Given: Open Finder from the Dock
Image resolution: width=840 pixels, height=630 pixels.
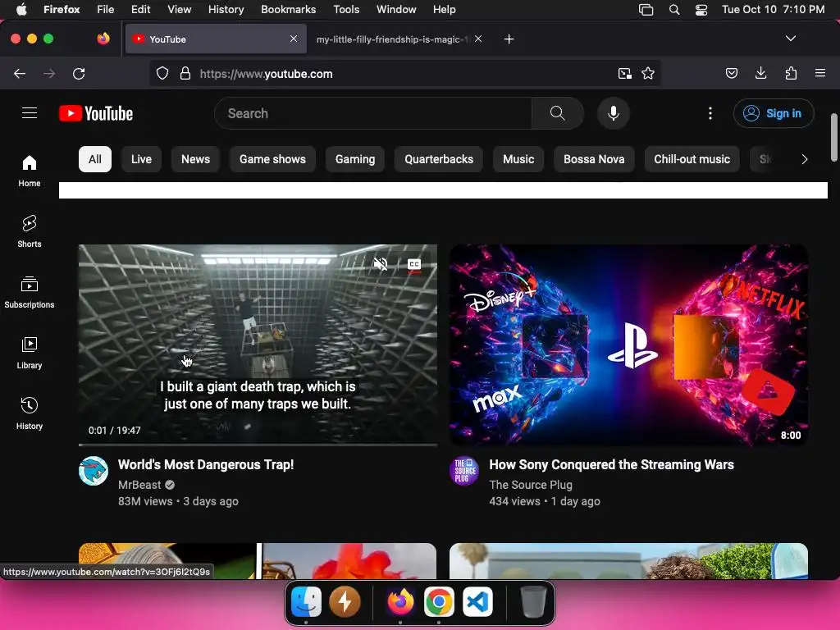Looking at the screenshot, I should coord(306,601).
